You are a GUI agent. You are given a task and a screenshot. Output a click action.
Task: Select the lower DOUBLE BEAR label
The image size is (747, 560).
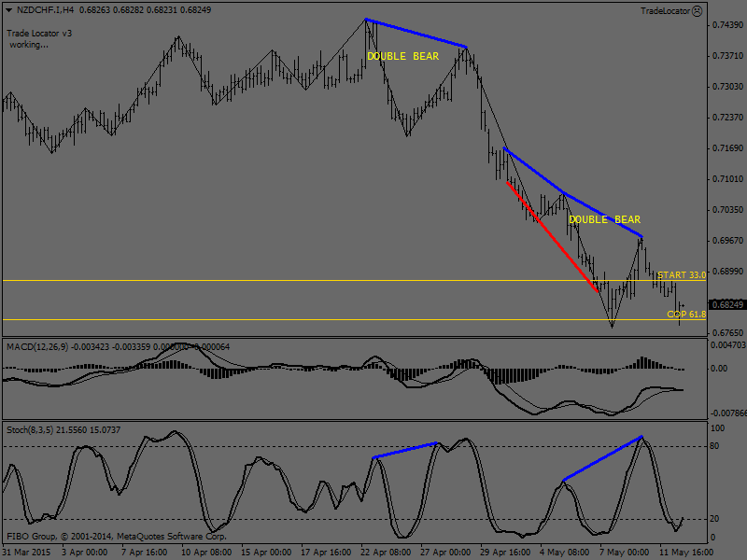tap(604, 219)
